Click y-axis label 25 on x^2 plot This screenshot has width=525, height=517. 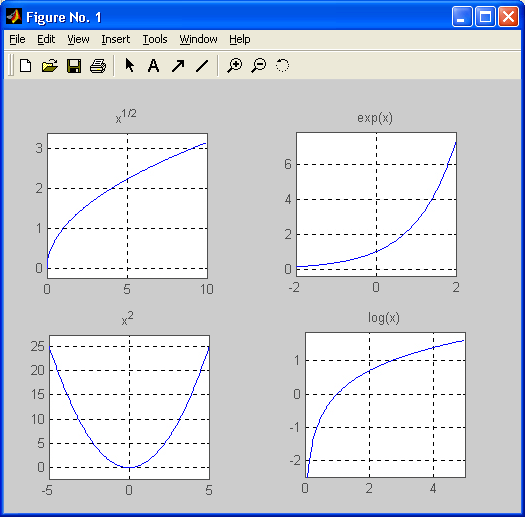pos(38,346)
